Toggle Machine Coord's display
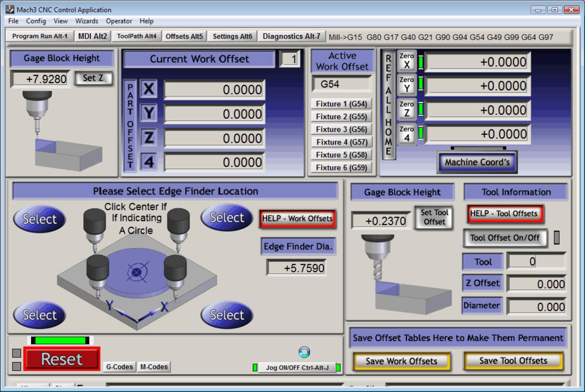This screenshot has width=585, height=392. click(x=477, y=162)
